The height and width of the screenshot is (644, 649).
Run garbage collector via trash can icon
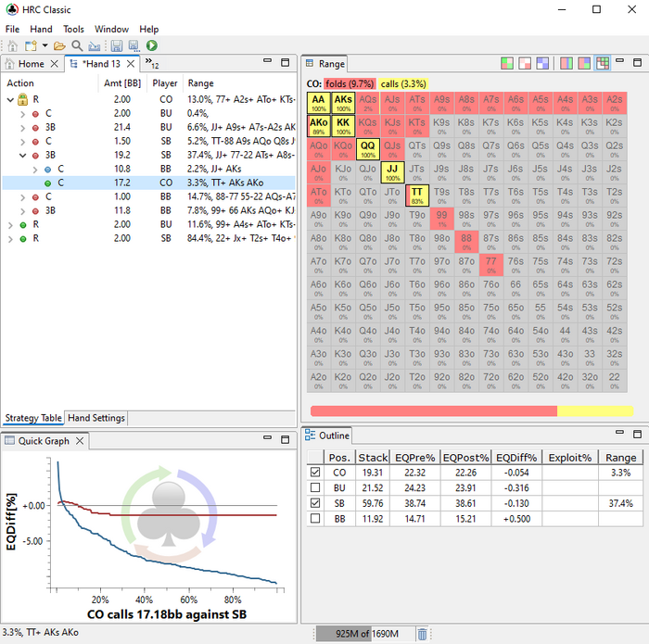422,634
